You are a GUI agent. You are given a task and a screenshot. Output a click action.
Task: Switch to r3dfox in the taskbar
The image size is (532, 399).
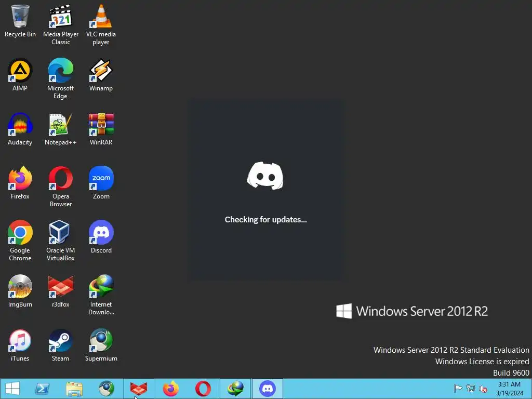tap(138, 389)
